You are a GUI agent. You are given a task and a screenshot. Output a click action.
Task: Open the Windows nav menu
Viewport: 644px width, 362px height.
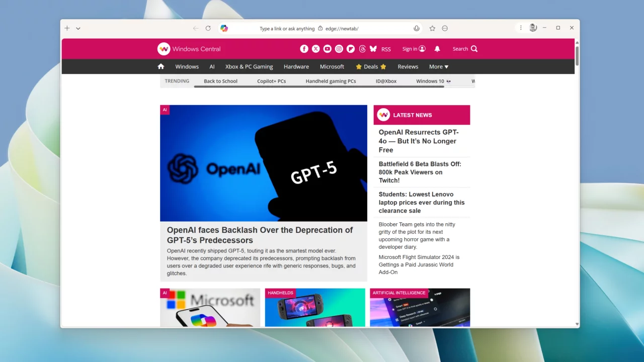pos(187,66)
